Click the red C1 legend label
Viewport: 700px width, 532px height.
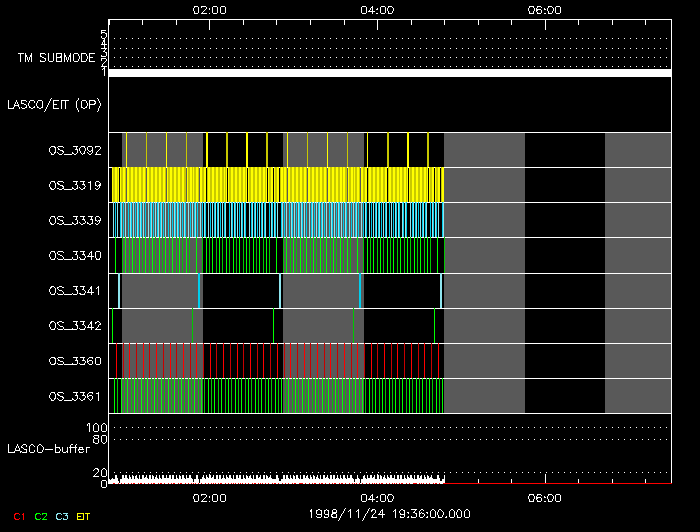[x=19, y=516]
